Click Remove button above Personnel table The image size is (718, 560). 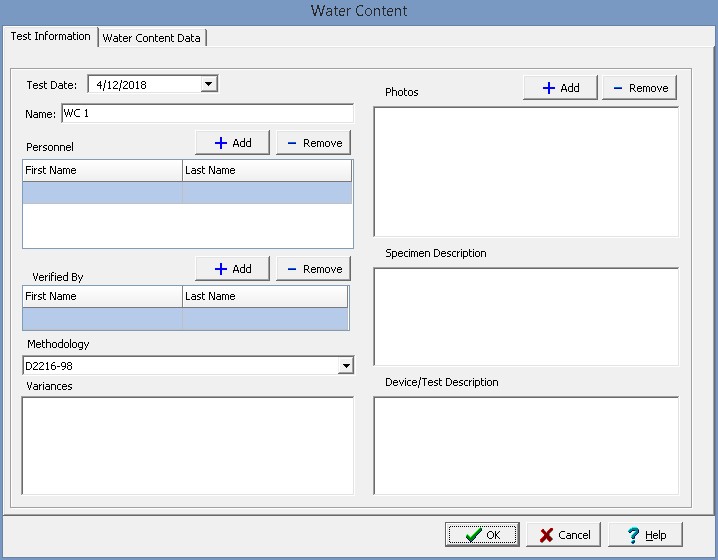tap(313, 143)
